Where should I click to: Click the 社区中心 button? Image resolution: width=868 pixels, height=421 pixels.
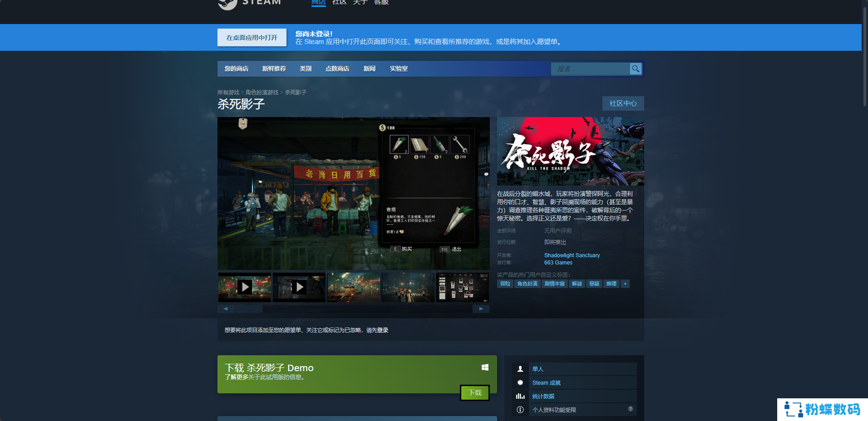pos(623,103)
